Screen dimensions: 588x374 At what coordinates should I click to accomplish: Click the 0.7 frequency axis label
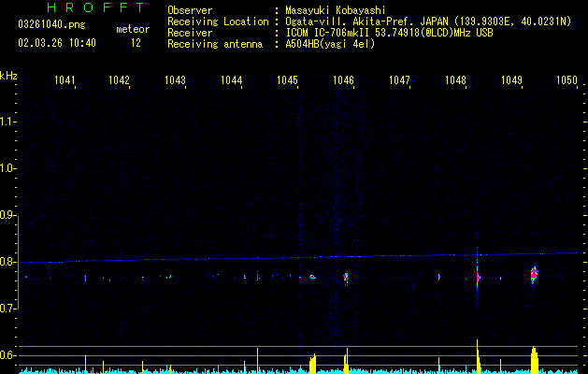pyautogui.click(x=7, y=309)
